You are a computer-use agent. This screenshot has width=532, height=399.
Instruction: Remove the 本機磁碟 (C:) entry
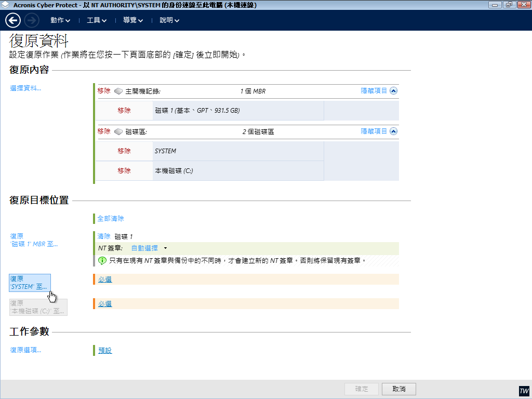[x=124, y=170]
